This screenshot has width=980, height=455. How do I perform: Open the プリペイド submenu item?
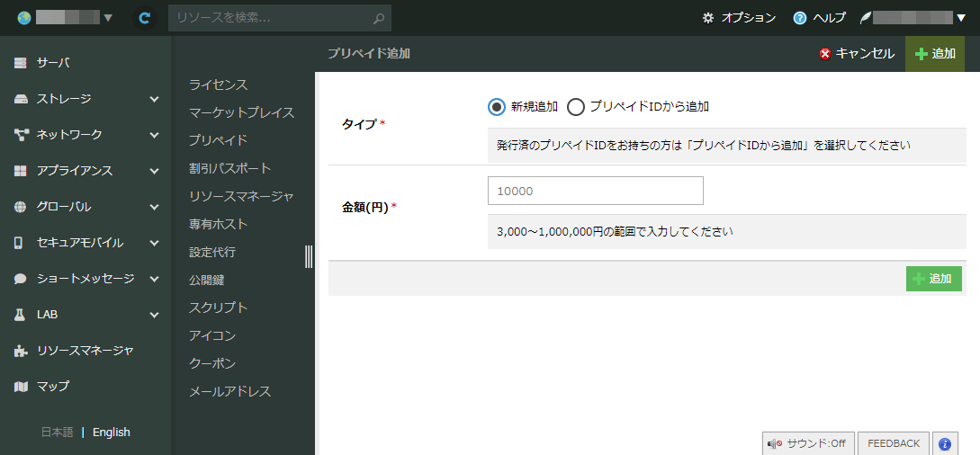(x=218, y=140)
